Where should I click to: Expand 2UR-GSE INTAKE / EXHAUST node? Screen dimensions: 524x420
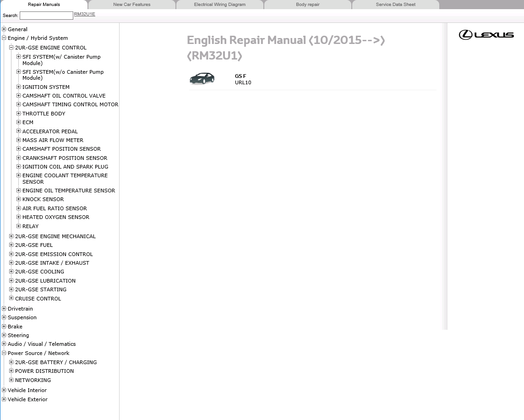(11, 262)
